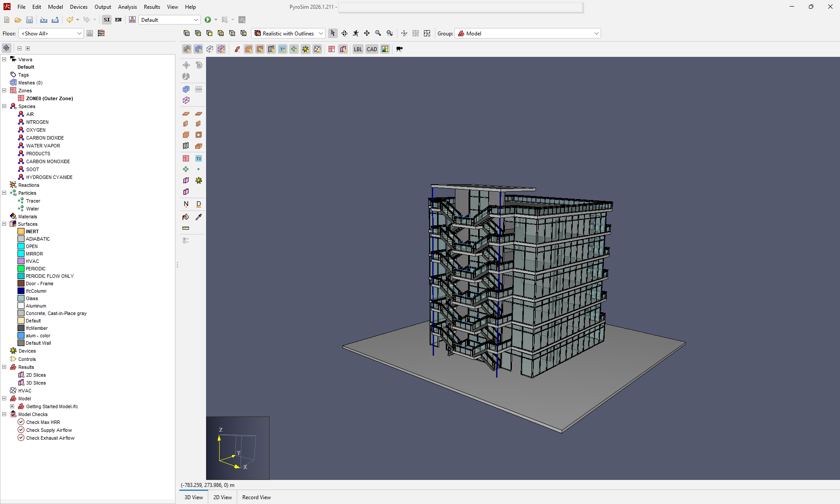Click the INERT surface orange color swatch
The height and width of the screenshot is (504, 840).
21,231
